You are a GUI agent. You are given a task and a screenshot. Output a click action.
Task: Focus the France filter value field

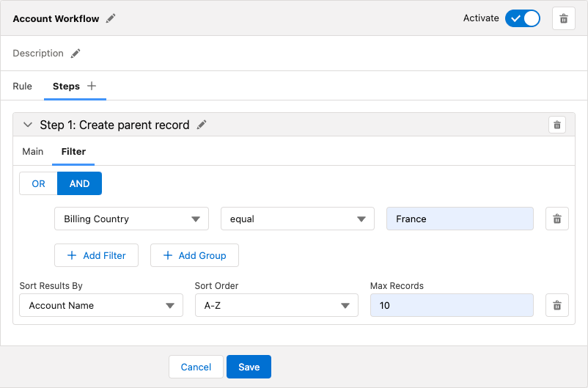pos(460,219)
